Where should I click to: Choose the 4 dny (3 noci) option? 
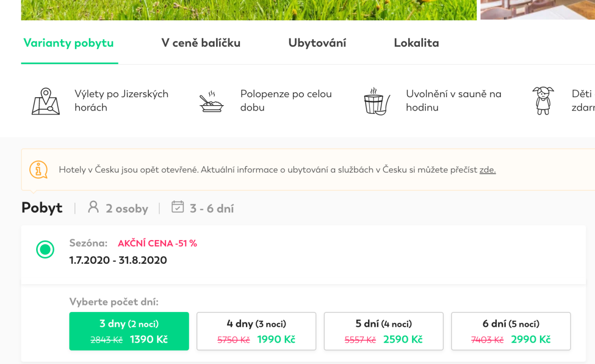256,331
